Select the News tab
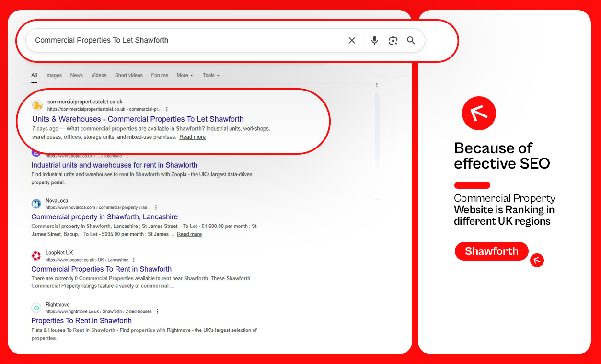 76,75
